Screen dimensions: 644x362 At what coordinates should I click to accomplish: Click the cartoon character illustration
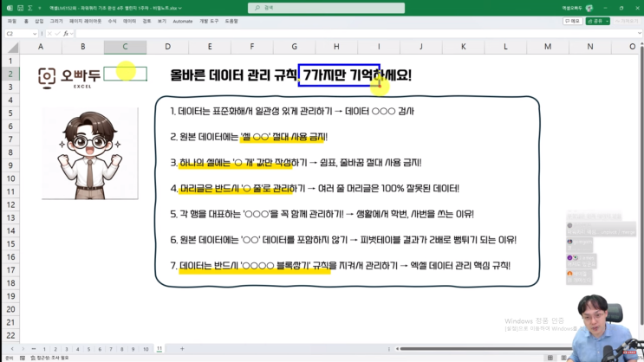(x=89, y=154)
